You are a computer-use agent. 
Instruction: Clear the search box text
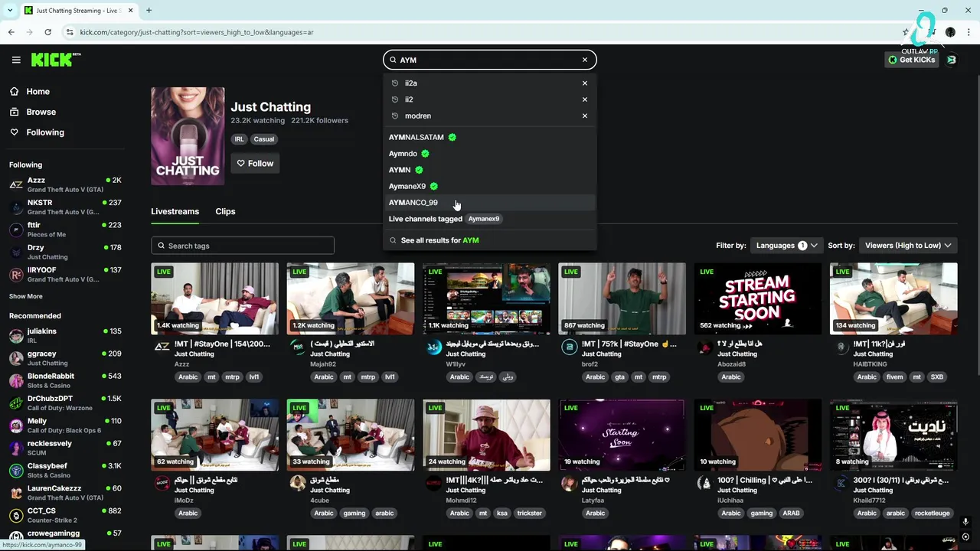(585, 60)
